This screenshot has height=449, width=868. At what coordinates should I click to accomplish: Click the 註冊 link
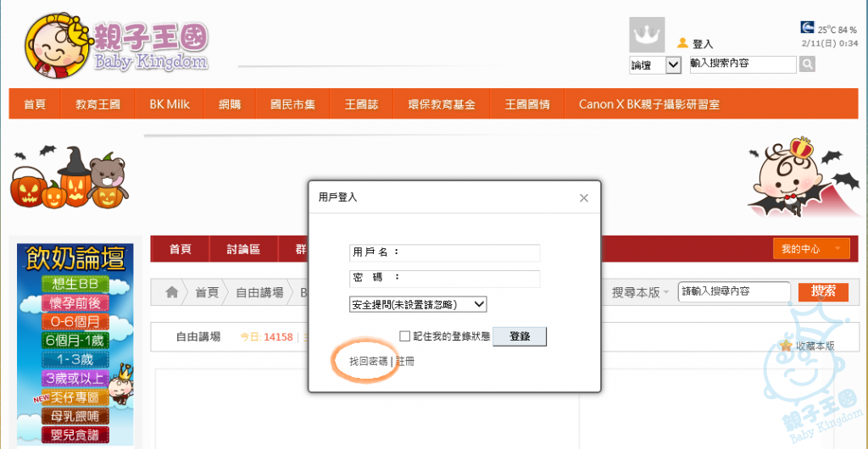(x=405, y=362)
